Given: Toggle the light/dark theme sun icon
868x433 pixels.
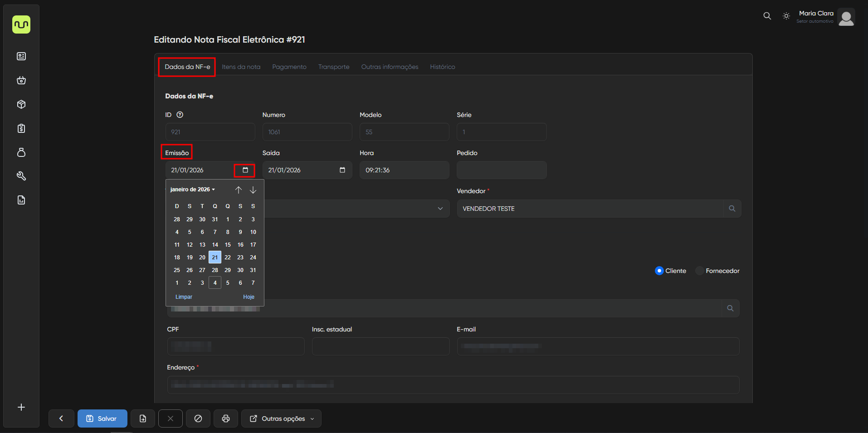Looking at the screenshot, I should [786, 16].
